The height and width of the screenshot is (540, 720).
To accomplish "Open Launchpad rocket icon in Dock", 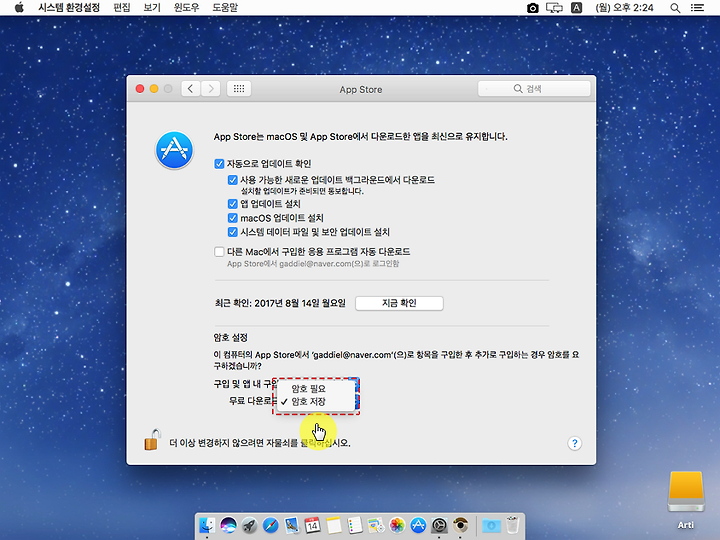I will 249,525.
